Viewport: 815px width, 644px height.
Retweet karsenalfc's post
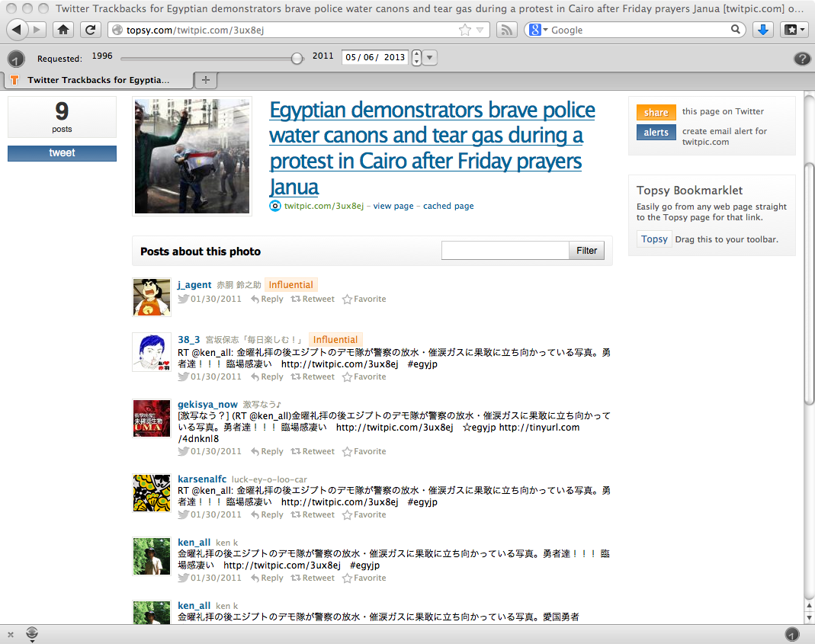313,514
